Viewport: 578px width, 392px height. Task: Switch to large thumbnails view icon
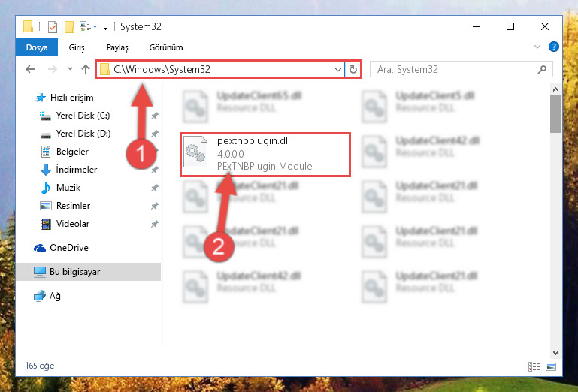(551, 366)
